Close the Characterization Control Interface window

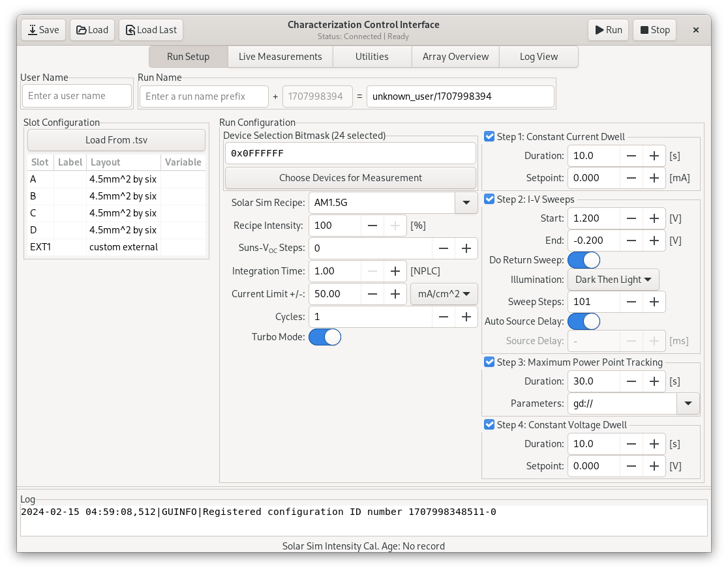click(x=695, y=30)
